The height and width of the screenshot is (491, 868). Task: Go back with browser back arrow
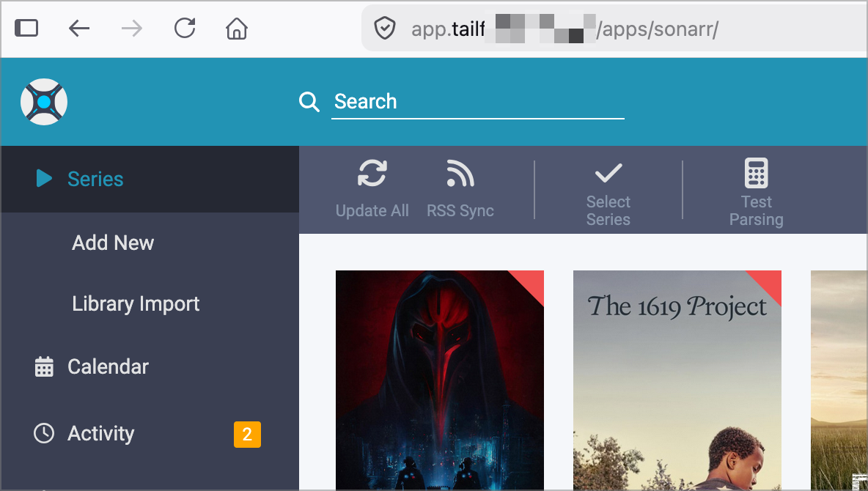point(78,29)
